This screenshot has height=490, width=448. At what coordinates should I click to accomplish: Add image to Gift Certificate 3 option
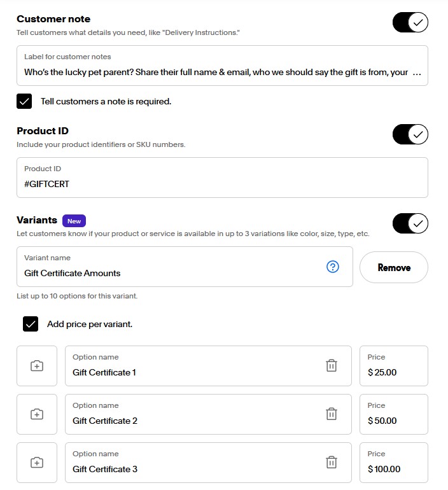(x=37, y=463)
